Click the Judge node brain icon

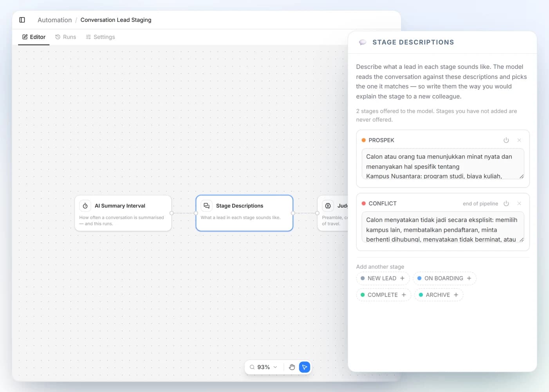click(328, 206)
